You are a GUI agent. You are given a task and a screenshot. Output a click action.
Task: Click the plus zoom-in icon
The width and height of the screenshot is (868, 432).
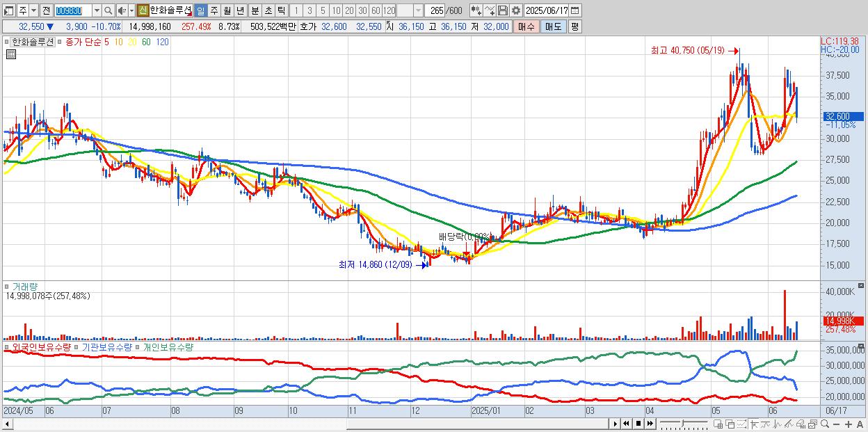(849, 424)
